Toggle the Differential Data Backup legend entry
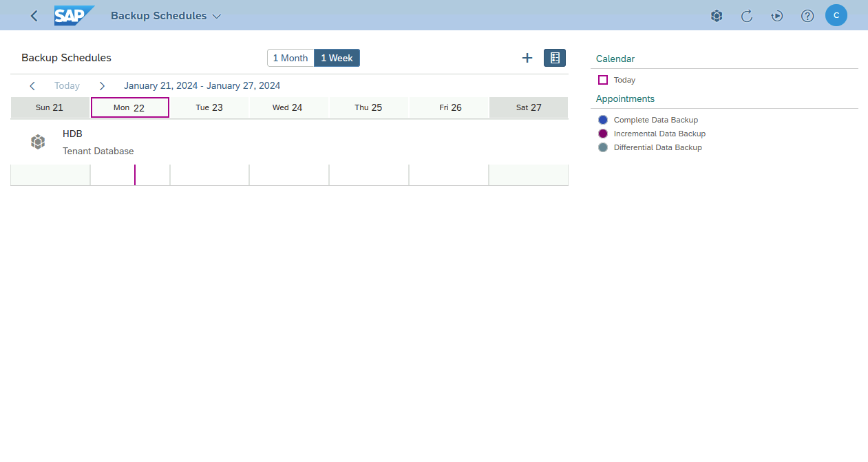Screen dimensions: 868x462 click(x=602, y=147)
